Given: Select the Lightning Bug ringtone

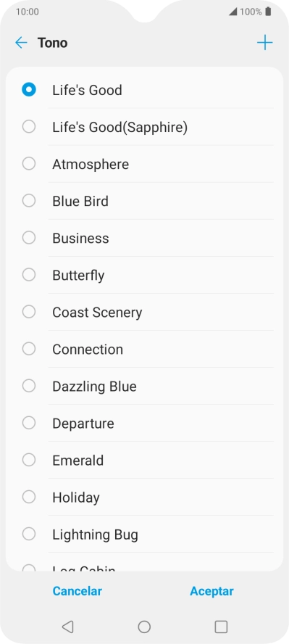Looking at the screenshot, I should (x=144, y=534).
